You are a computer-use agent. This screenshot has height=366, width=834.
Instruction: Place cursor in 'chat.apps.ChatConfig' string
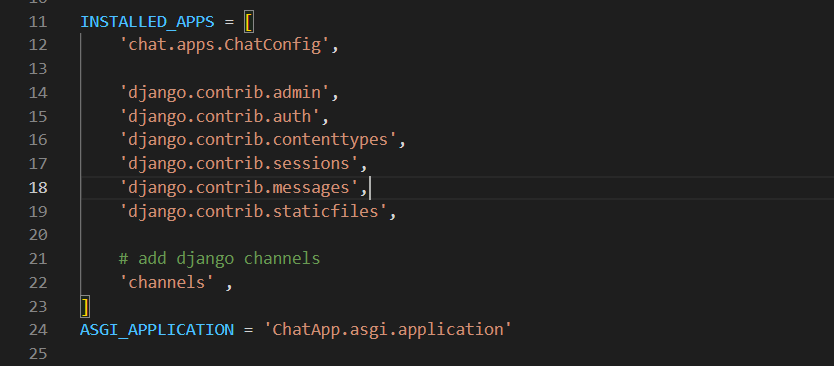(224, 45)
